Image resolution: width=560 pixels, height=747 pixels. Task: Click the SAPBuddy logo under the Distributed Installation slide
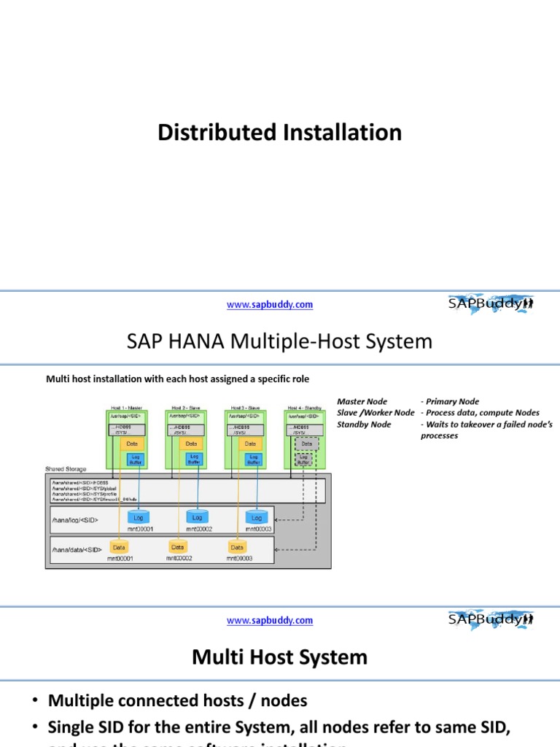coord(491,304)
